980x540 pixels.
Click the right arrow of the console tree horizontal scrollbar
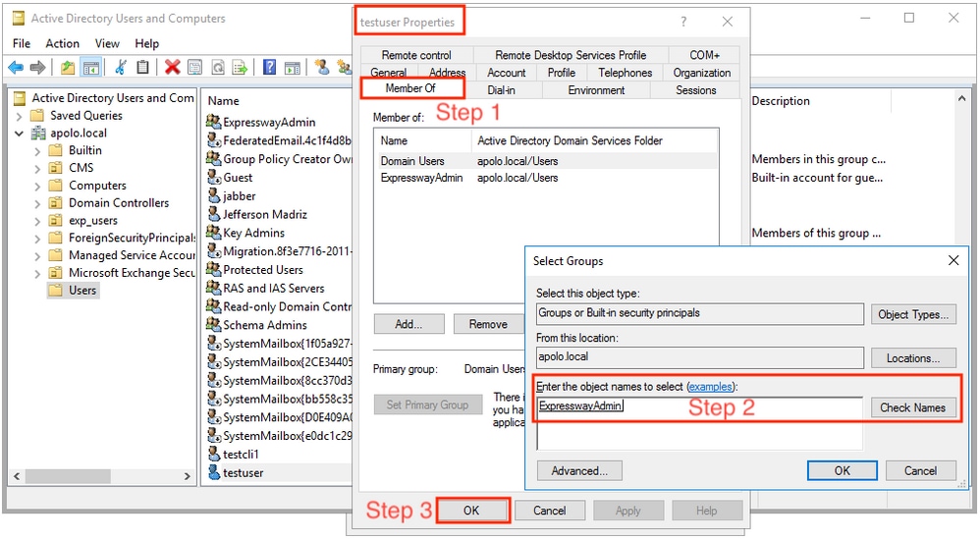187,476
